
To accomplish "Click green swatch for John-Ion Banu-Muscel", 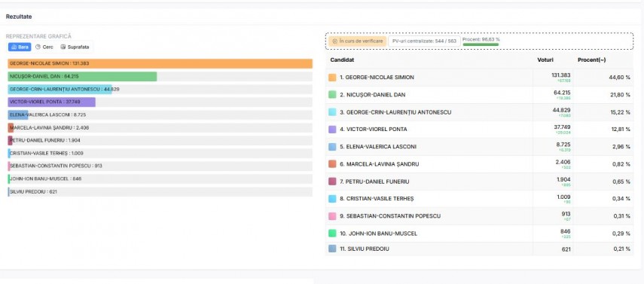I will click(332, 233).
